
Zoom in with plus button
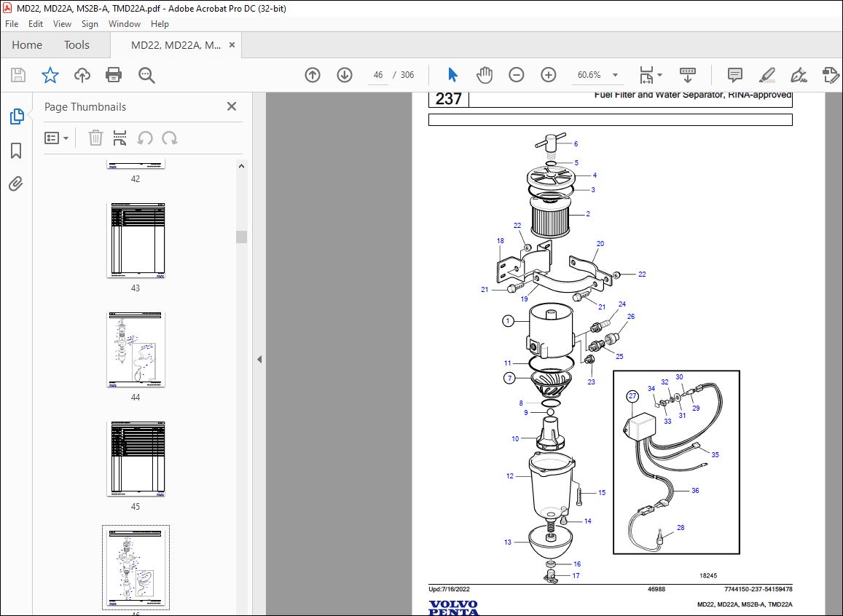[549, 75]
